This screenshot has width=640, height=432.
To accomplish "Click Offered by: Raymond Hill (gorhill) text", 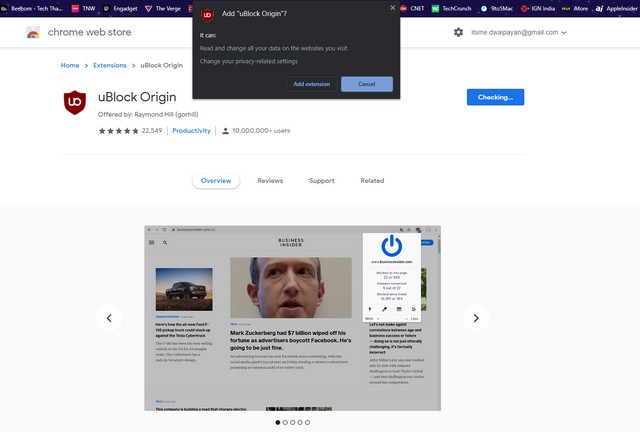I will (148, 114).
